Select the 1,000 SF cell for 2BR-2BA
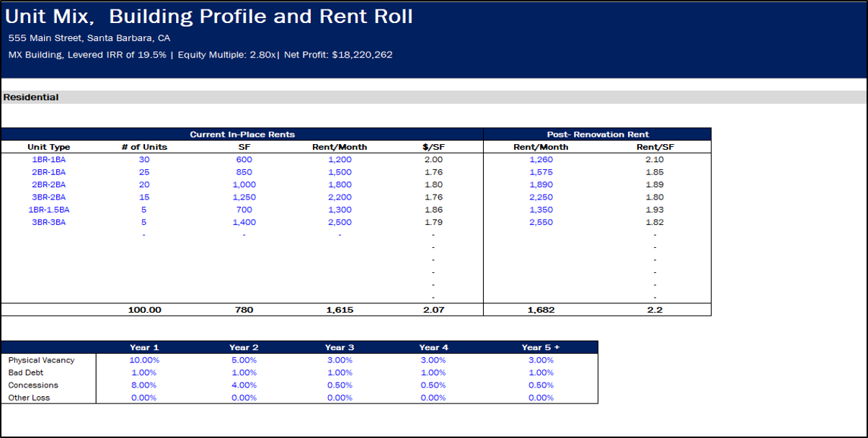This screenshot has height=438, width=868. [244, 184]
